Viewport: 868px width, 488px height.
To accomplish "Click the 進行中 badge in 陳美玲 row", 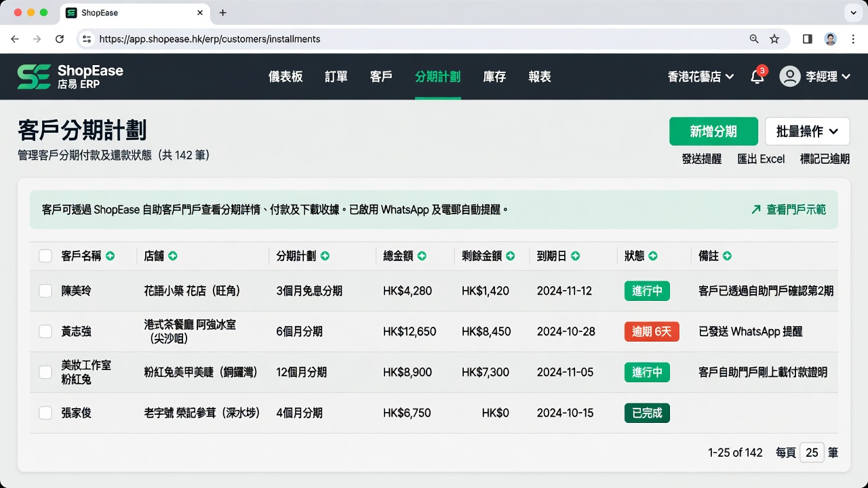I will point(647,291).
